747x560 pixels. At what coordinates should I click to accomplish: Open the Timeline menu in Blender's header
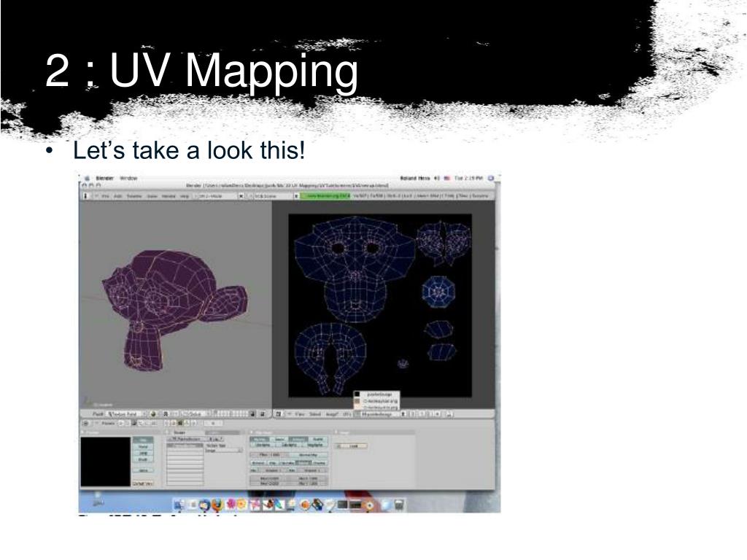(x=134, y=196)
